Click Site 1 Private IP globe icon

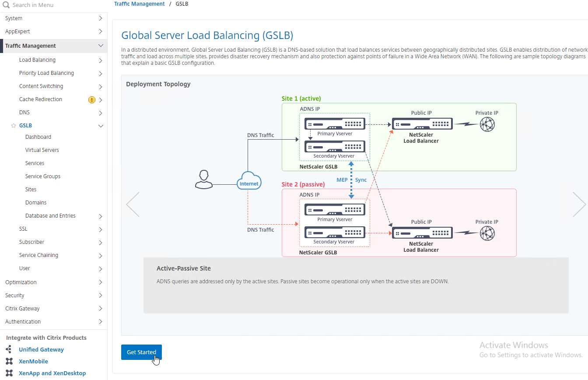[487, 125]
